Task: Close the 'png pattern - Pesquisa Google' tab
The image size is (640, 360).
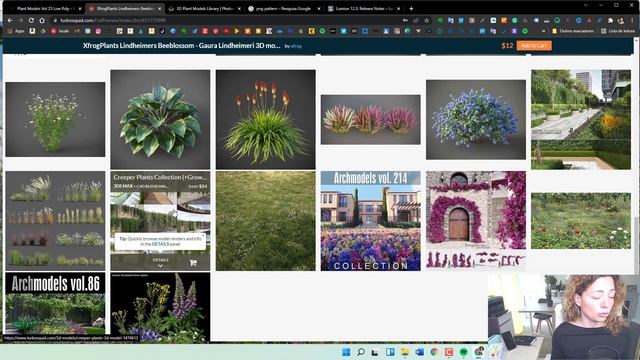Action: (319, 9)
